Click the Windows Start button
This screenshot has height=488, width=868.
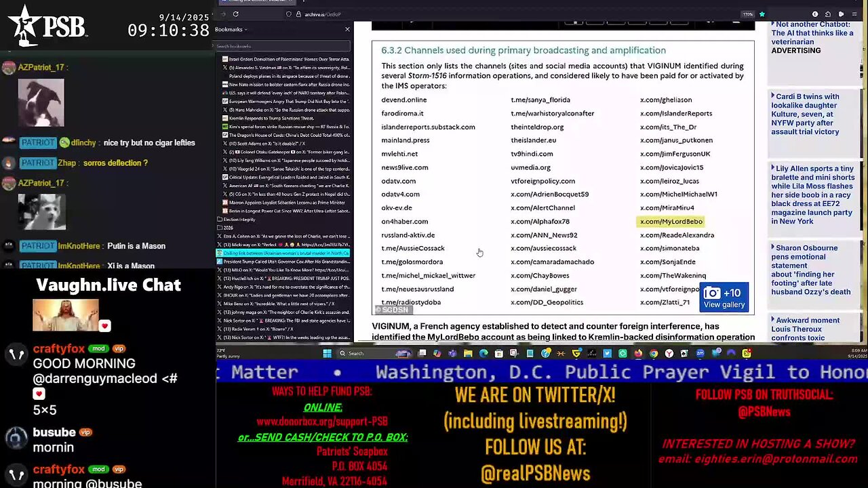(327, 353)
